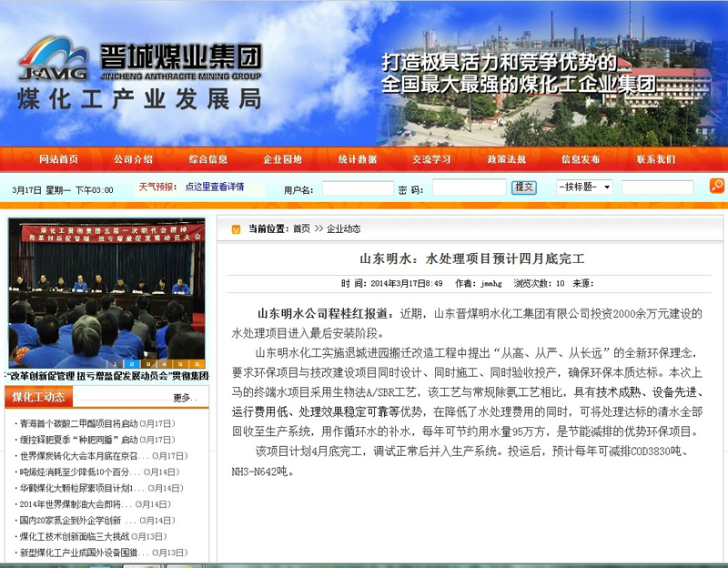Select slideshow page 6 indicator

197,364
